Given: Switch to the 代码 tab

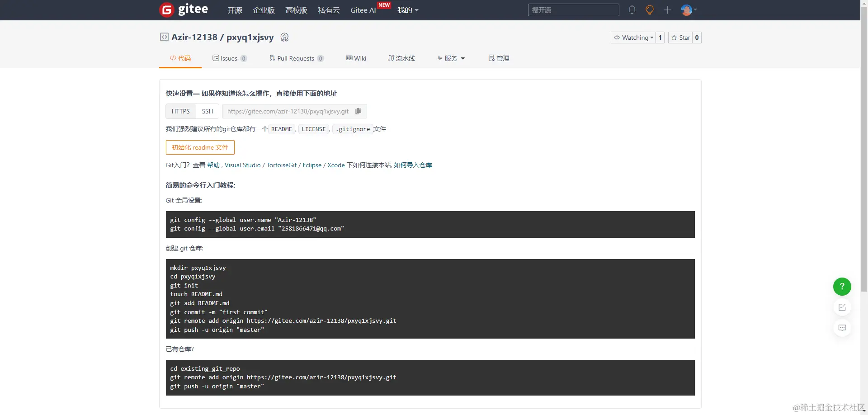Looking at the screenshot, I should point(180,58).
